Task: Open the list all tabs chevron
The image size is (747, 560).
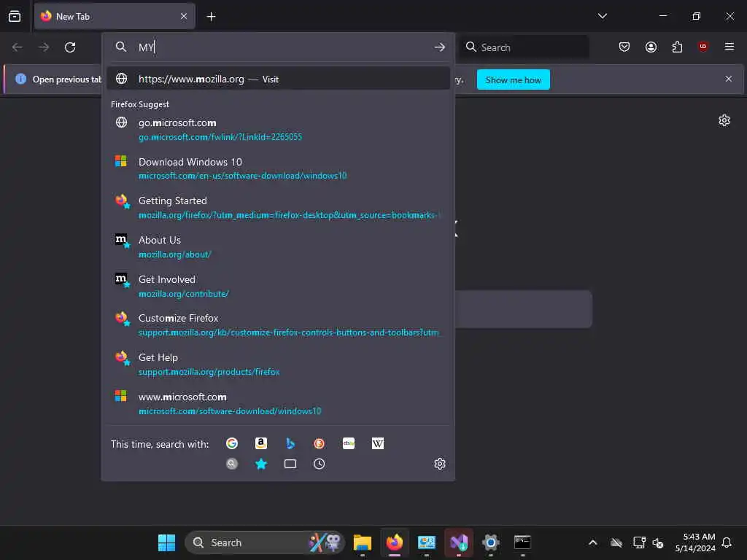Action: 602,16
